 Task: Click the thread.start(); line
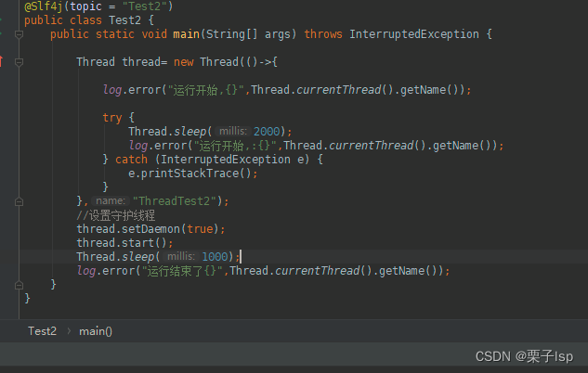click(x=124, y=243)
